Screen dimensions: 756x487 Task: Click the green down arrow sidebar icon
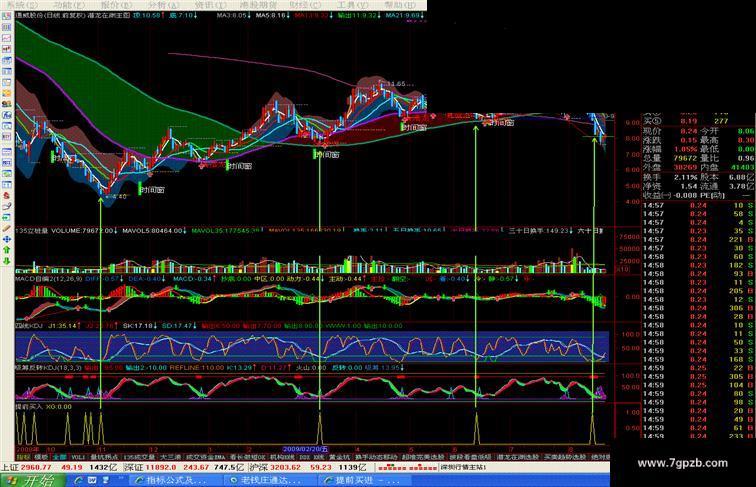pos(7,261)
